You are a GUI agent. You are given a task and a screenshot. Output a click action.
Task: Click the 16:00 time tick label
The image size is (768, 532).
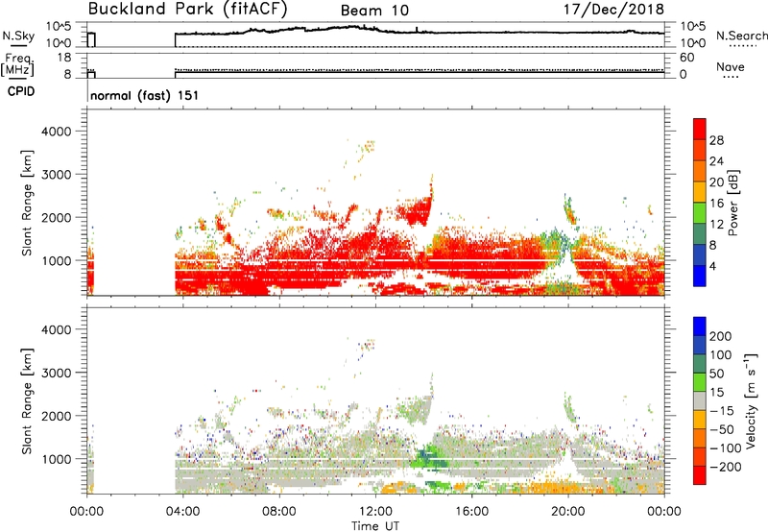[x=471, y=512]
